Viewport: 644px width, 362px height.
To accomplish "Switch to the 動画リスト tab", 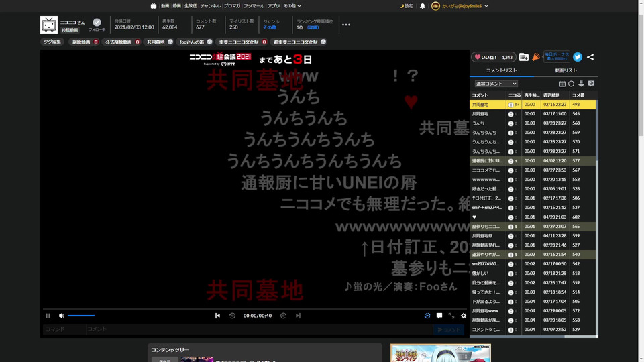I will [x=566, y=70].
